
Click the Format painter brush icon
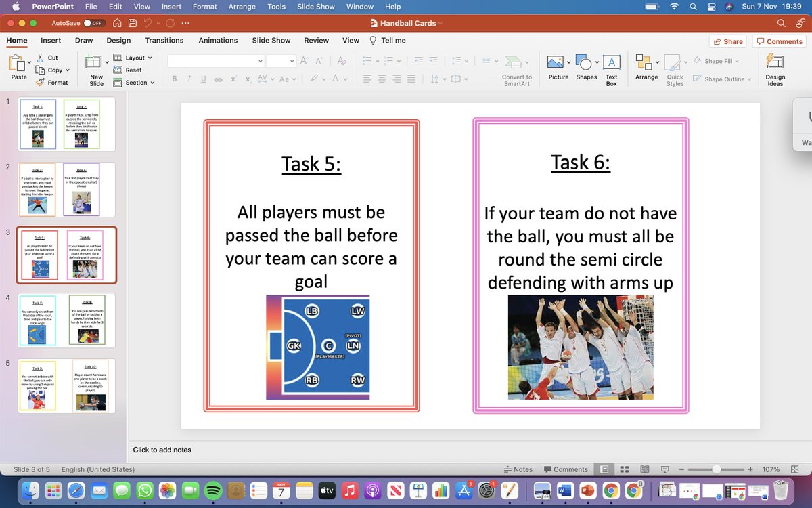41,82
